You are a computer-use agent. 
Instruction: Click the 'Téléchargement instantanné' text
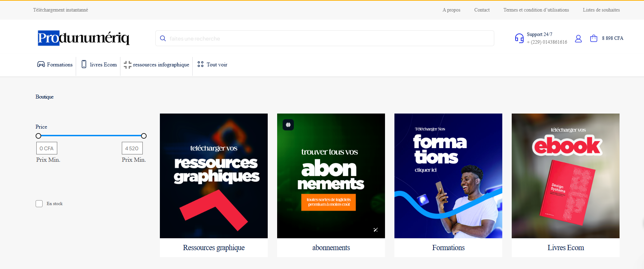tap(61, 10)
